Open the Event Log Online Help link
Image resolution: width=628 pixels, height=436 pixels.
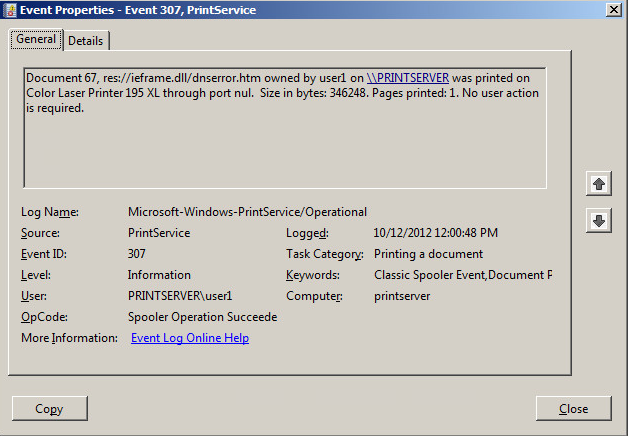[190, 338]
